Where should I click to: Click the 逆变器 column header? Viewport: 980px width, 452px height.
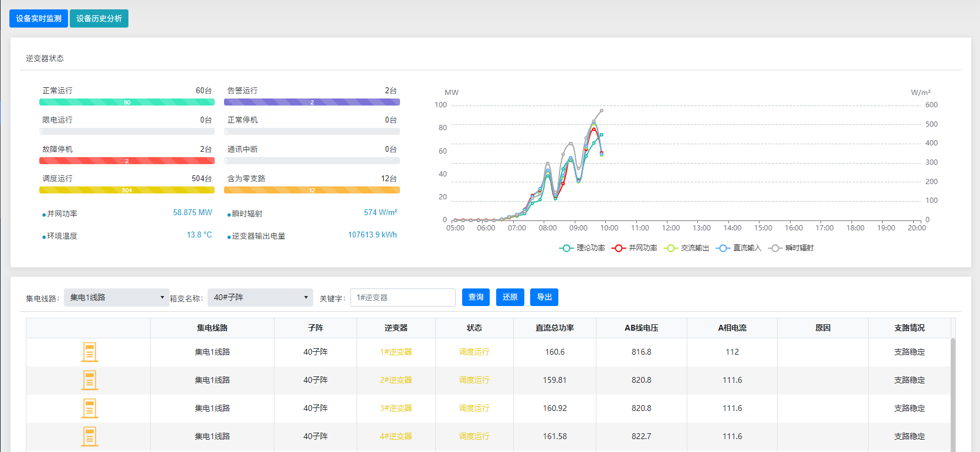pyautogui.click(x=396, y=328)
